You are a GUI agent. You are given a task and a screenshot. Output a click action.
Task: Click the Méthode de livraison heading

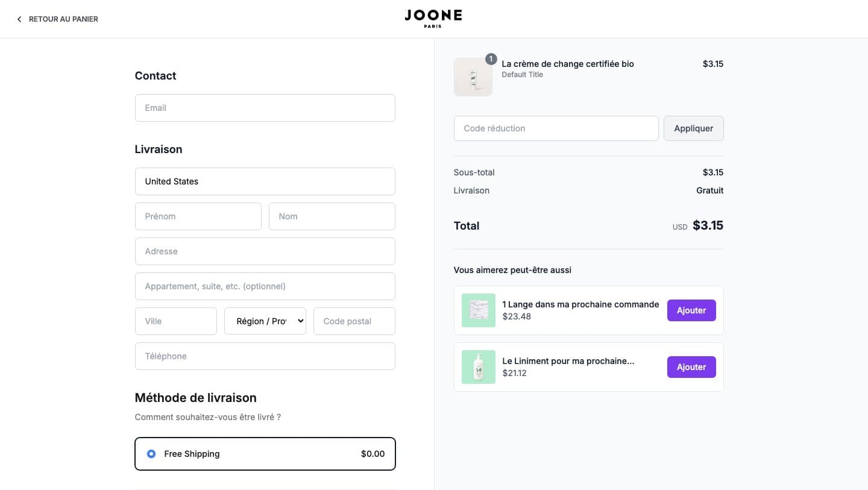tap(196, 398)
